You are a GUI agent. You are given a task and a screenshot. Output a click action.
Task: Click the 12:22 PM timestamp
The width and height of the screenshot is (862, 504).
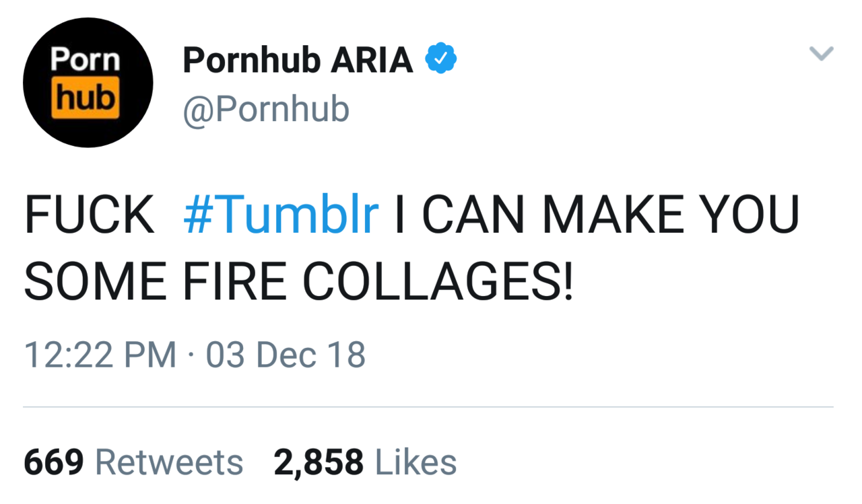[x=100, y=355]
